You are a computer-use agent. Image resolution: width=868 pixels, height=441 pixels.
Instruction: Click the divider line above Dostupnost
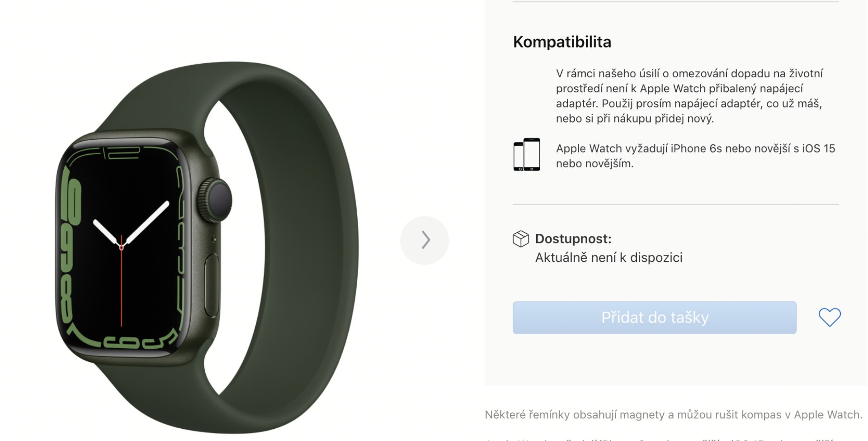(675, 204)
